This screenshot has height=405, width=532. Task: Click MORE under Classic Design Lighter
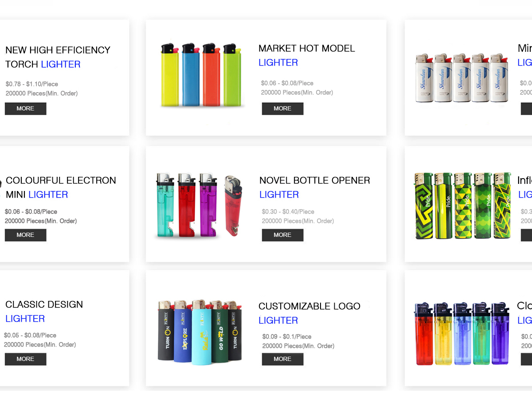click(x=25, y=359)
